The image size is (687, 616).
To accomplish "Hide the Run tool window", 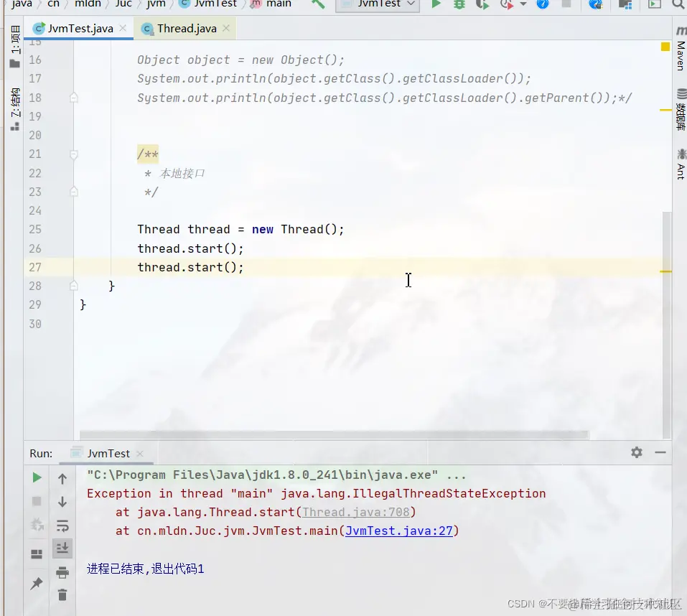I will [660, 452].
